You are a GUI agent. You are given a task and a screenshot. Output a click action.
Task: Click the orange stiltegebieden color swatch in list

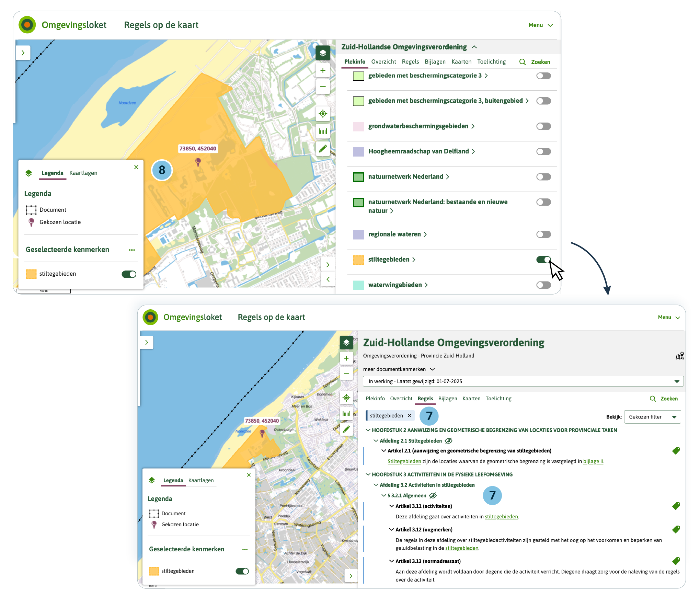tap(358, 260)
